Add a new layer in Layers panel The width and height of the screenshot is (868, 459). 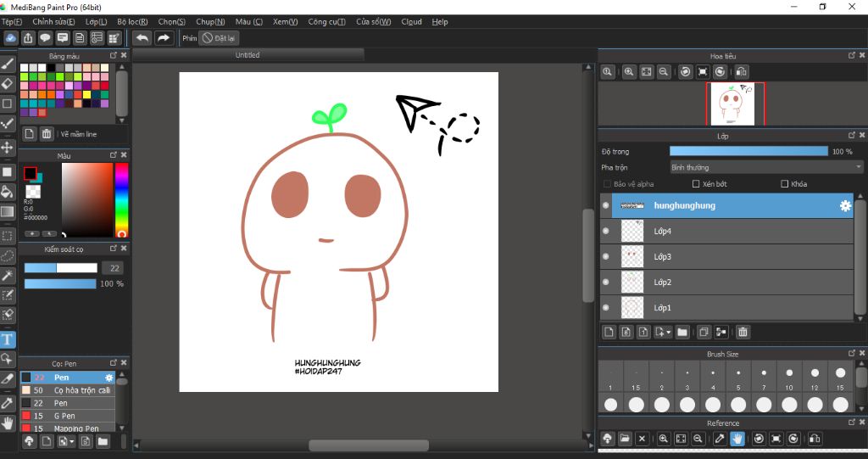609,332
